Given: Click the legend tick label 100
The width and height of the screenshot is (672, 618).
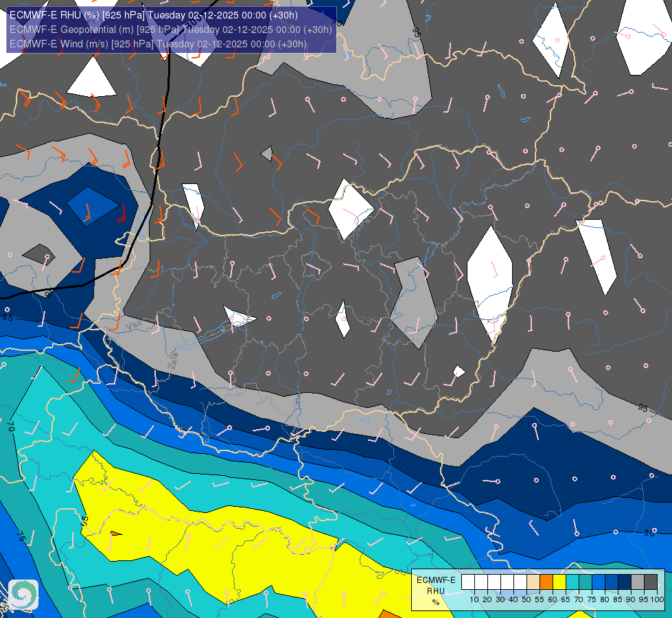Looking at the screenshot, I should pyautogui.click(x=657, y=599).
